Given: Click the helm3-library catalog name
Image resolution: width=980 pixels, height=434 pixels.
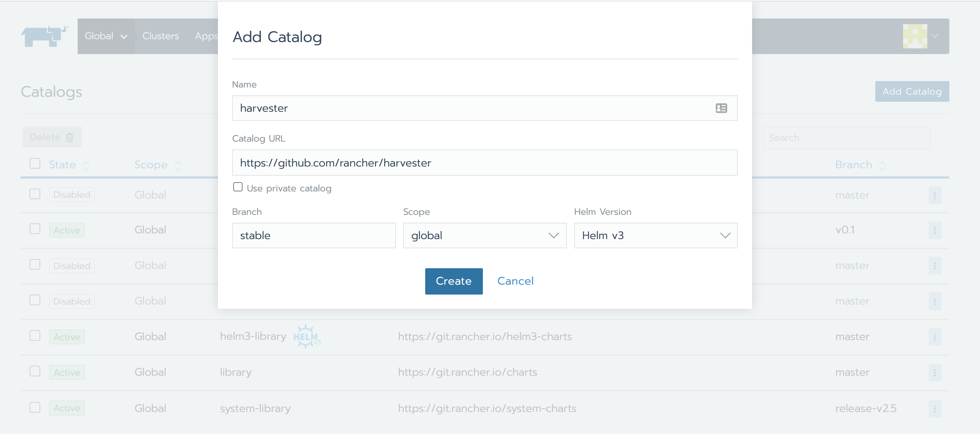Looking at the screenshot, I should 253,337.
